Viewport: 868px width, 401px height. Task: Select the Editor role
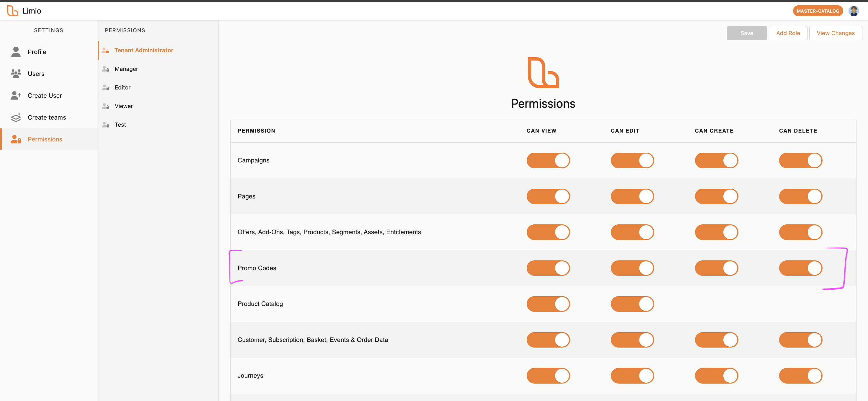point(158,87)
